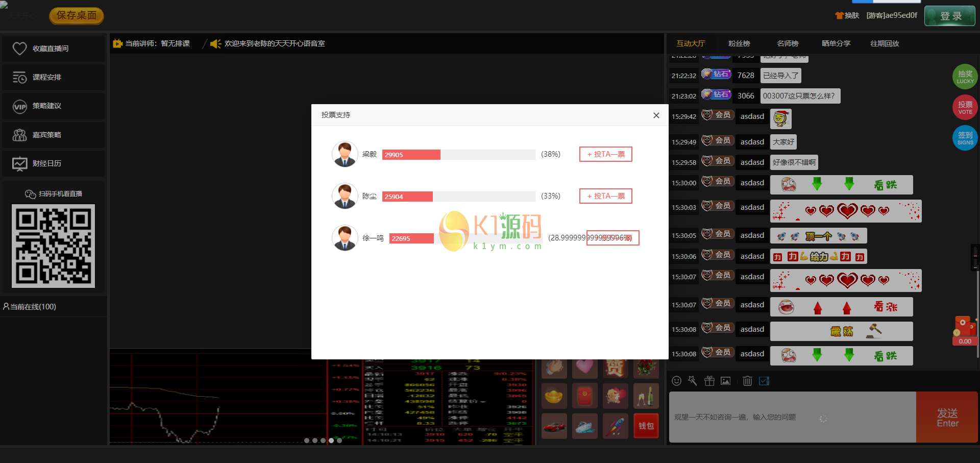Open 收藏直播间 in the sidebar

[54, 48]
